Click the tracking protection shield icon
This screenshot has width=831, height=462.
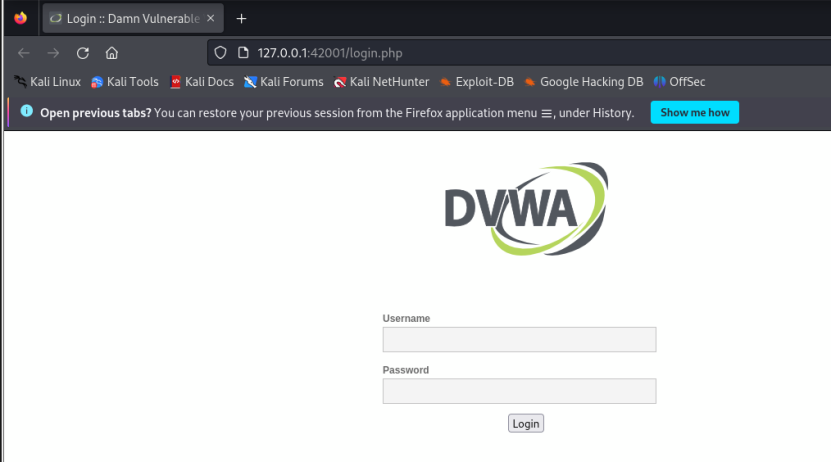click(x=220, y=53)
